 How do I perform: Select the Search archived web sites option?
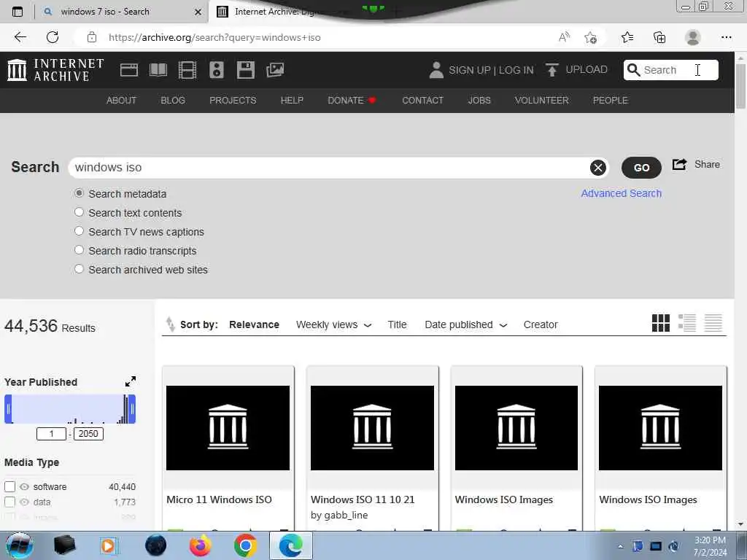pos(79,269)
